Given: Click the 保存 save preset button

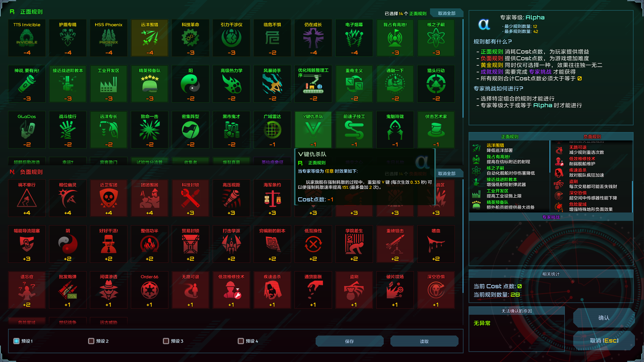Looking at the screenshot, I should [349, 341].
